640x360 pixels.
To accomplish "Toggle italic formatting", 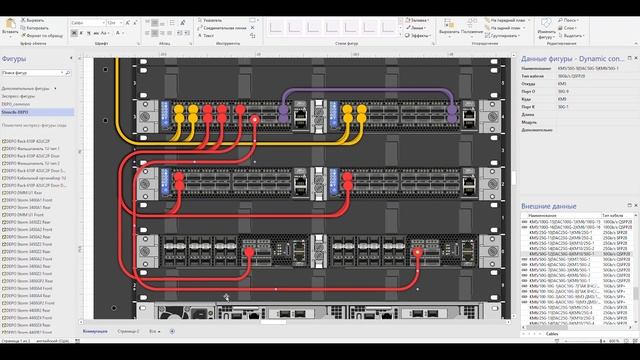I will (x=81, y=33).
